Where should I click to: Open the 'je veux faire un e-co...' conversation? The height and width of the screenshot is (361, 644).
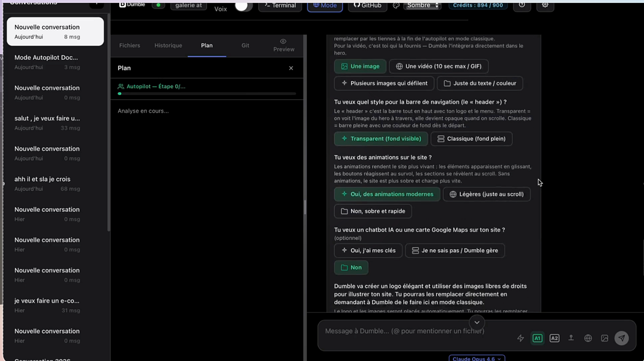click(x=55, y=305)
